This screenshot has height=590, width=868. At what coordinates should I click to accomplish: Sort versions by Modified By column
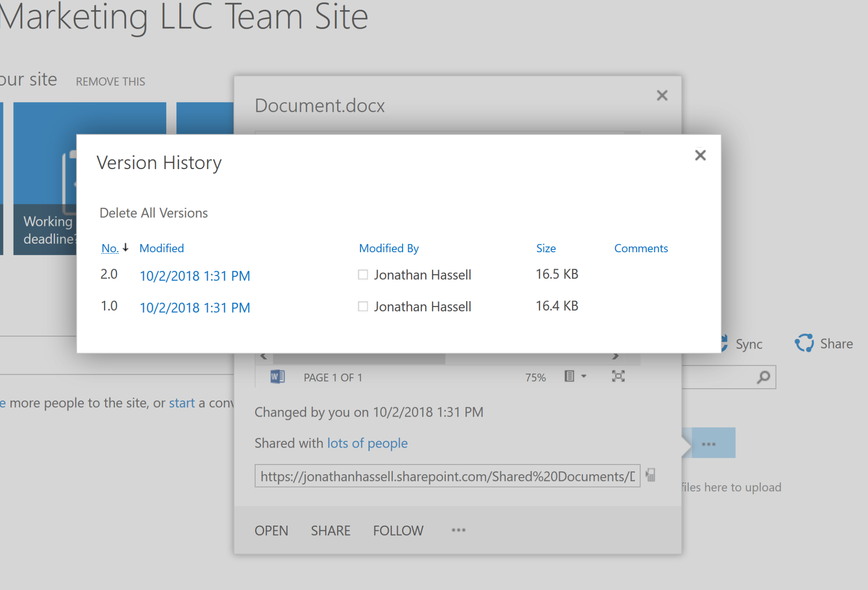(389, 248)
